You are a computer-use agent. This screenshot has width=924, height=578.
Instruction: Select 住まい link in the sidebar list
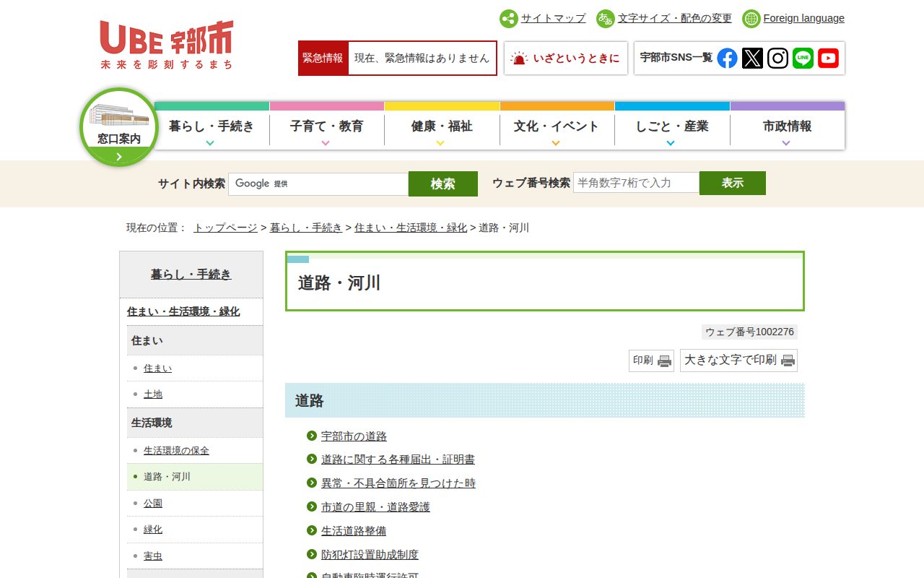point(157,368)
